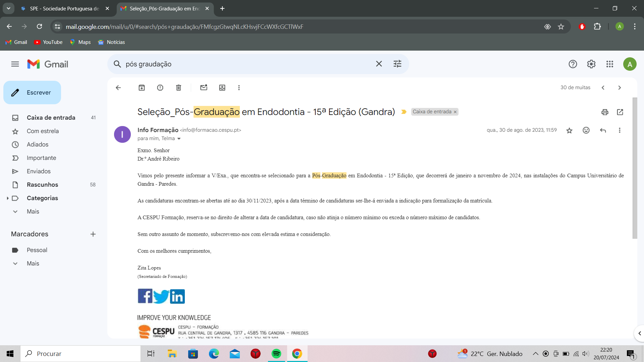Archive this email with the archive icon
The image size is (644, 362).
click(142, 87)
